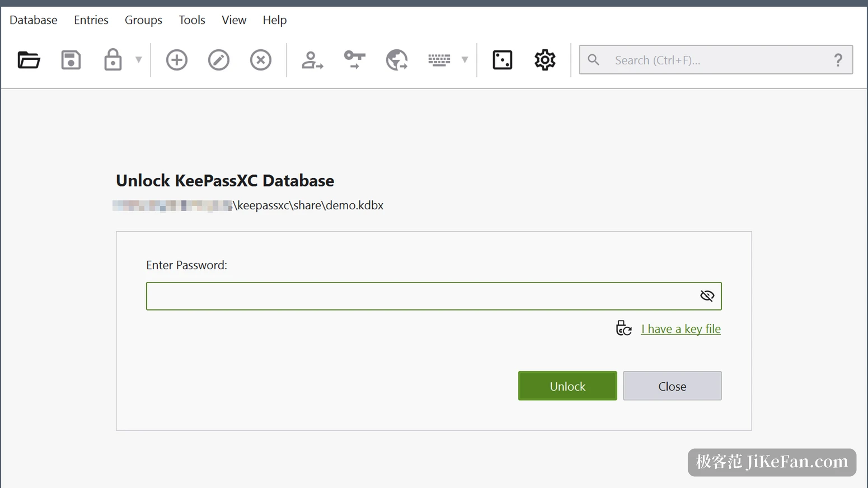Click the green Unlock button
This screenshot has height=488, width=868.
pyautogui.click(x=567, y=386)
